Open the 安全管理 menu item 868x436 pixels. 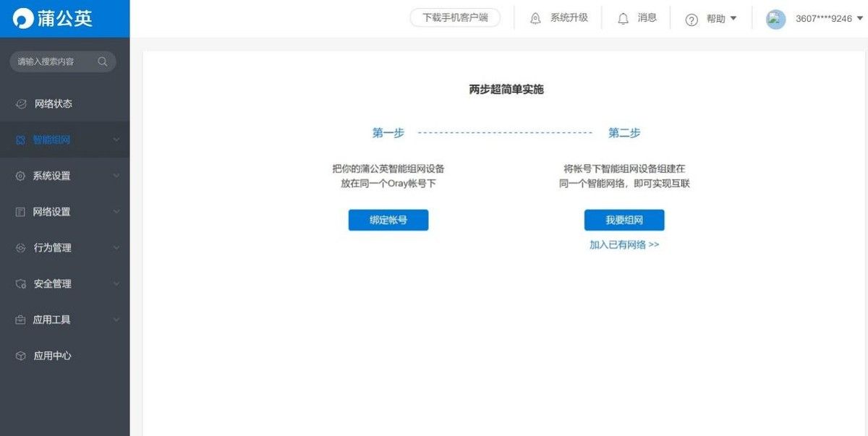pos(52,283)
